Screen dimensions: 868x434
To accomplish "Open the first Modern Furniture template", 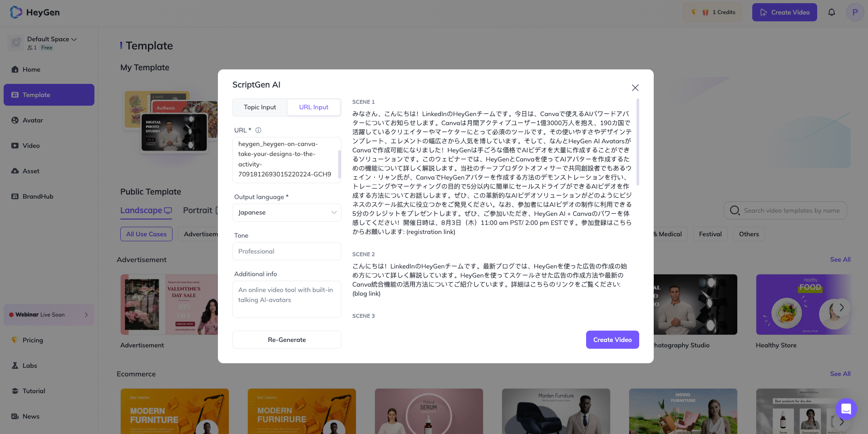I will tap(175, 411).
